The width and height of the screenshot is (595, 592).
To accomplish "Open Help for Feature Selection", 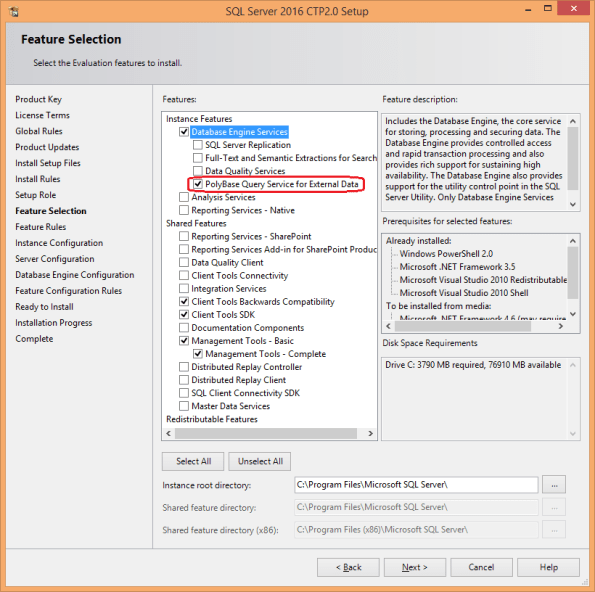I will 548,567.
